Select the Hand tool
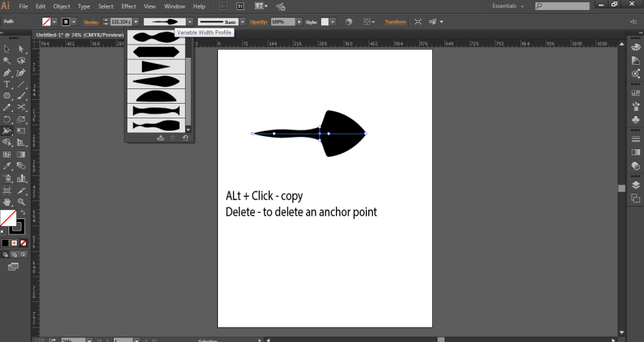The height and width of the screenshot is (342, 644). [x=7, y=202]
